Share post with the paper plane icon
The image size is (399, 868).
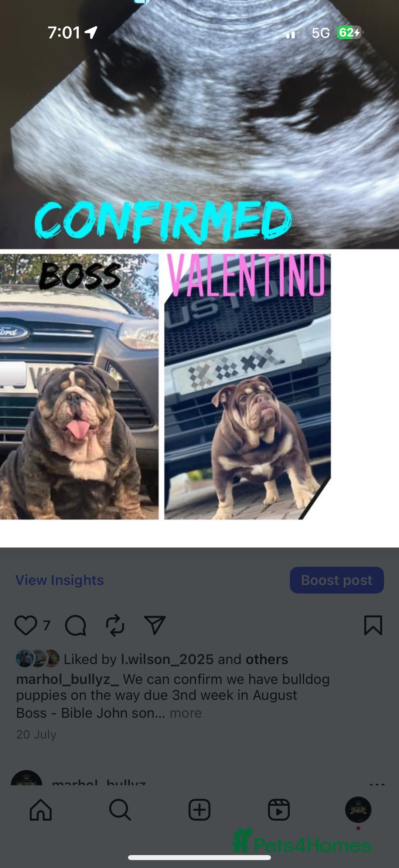click(154, 625)
